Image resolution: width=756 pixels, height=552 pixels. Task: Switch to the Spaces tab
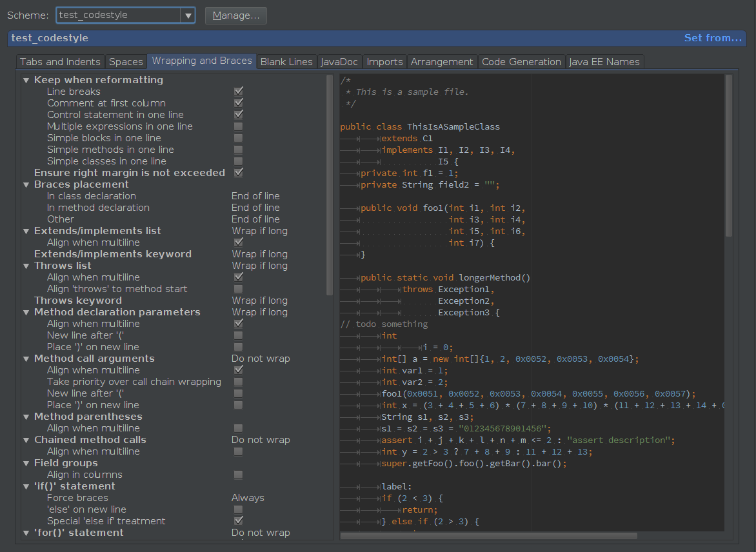click(x=126, y=61)
